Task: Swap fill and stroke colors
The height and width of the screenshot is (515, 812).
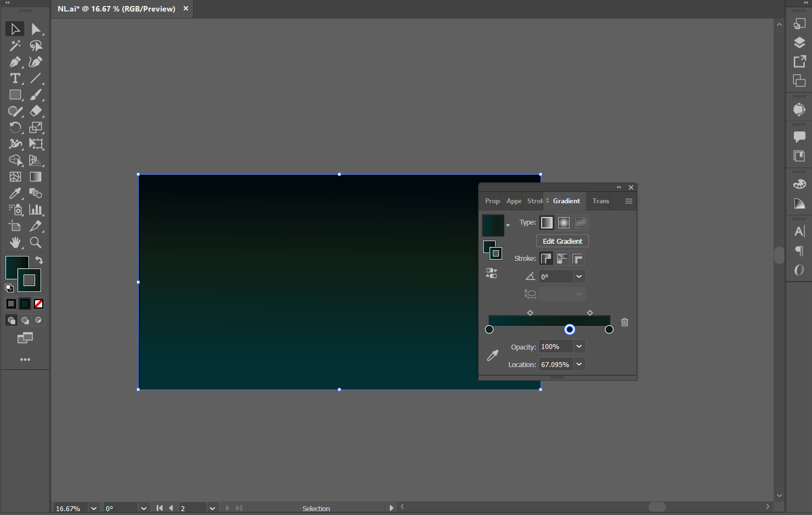Action: (39, 260)
